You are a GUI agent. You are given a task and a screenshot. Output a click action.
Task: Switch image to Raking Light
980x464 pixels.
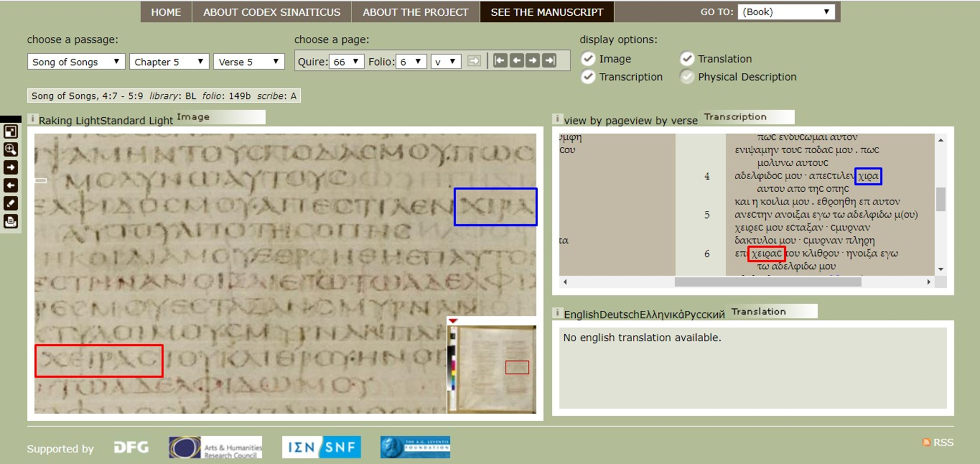click(69, 121)
